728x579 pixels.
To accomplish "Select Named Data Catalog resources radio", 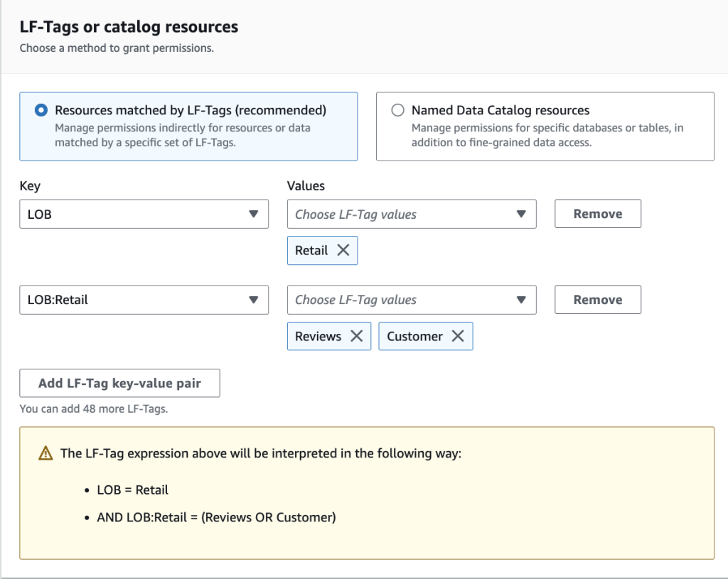I will click(x=398, y=110).
